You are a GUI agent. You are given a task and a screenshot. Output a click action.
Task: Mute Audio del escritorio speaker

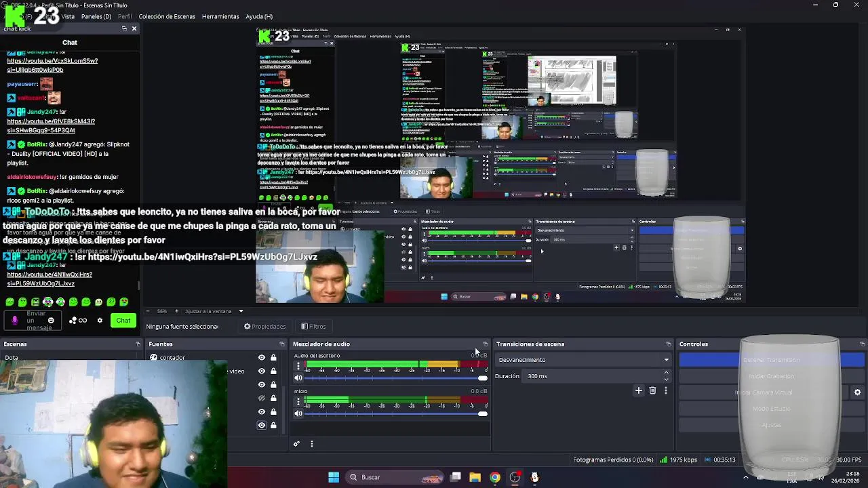(x=298, y=378)
